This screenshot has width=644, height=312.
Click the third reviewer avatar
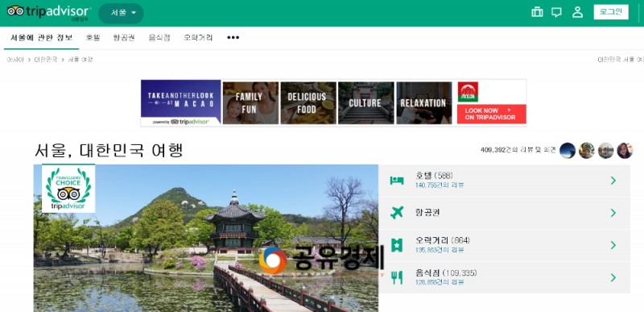coord(606,151)
